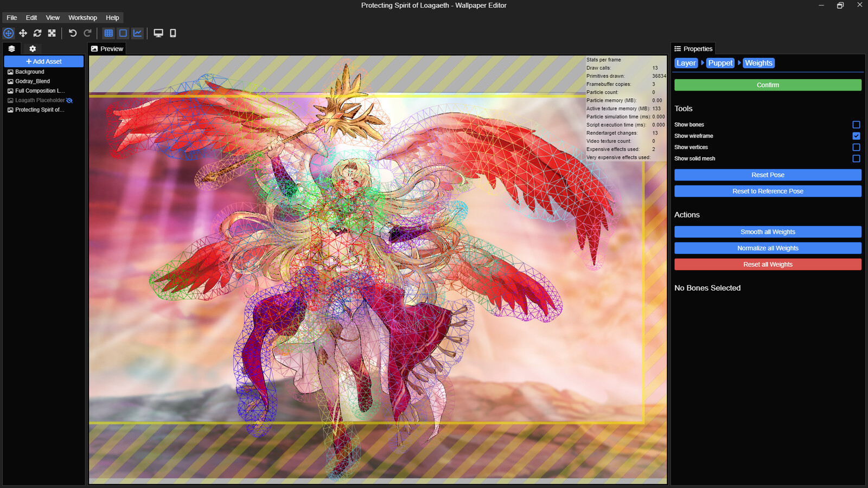Click image icon of Background layer
The width and height of the screenshot is (868, 488).
point(10,72)
